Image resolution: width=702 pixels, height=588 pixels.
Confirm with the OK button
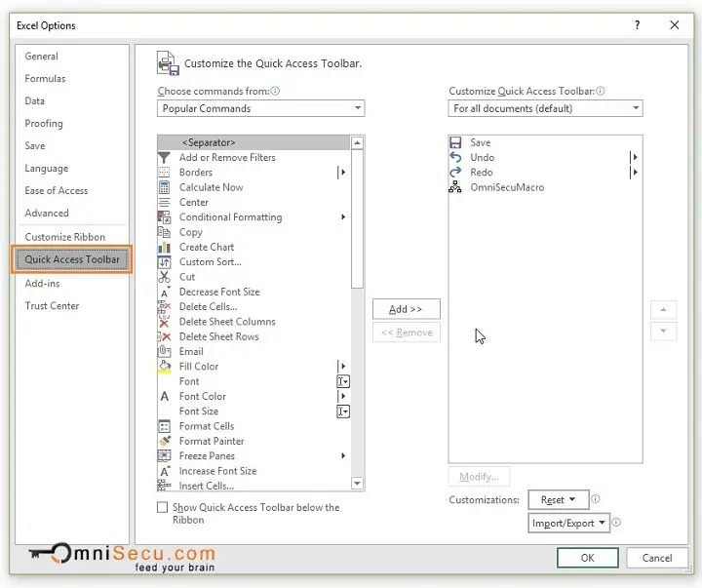point(587,558)
